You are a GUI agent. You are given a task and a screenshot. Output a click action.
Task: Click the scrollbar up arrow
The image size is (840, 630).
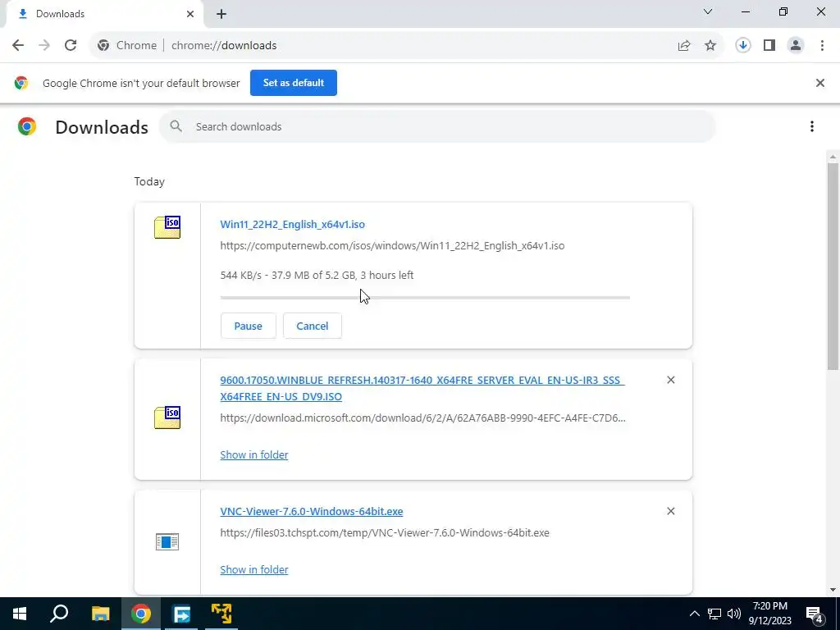[833, 157]
